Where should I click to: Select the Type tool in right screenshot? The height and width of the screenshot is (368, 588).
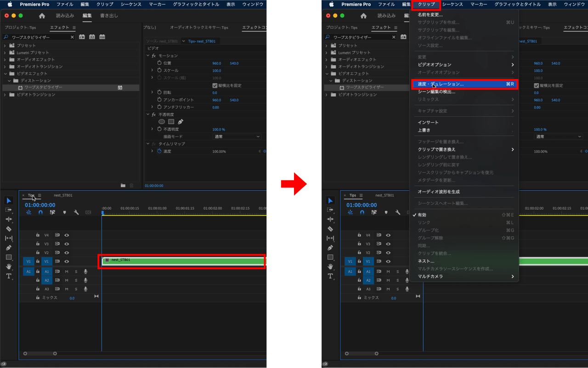pos(330,276)
